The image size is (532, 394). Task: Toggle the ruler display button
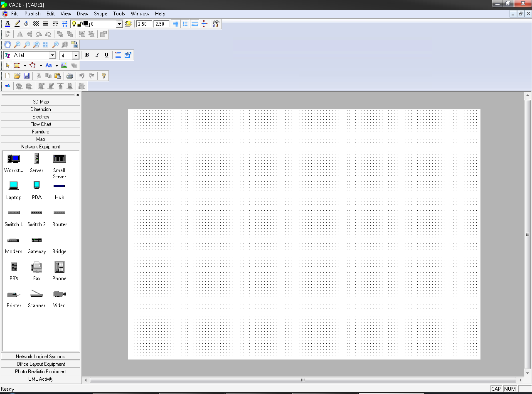pos(195,24)
